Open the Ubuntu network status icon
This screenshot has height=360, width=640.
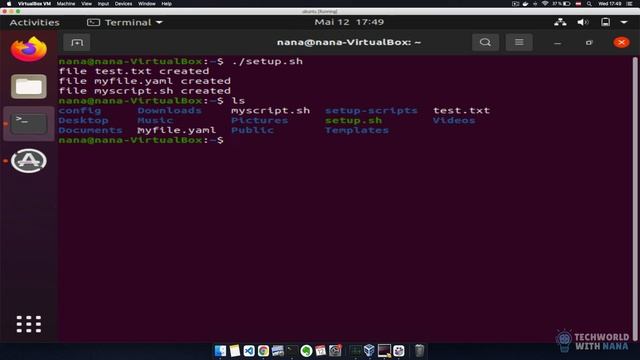[x=560, y=22]
